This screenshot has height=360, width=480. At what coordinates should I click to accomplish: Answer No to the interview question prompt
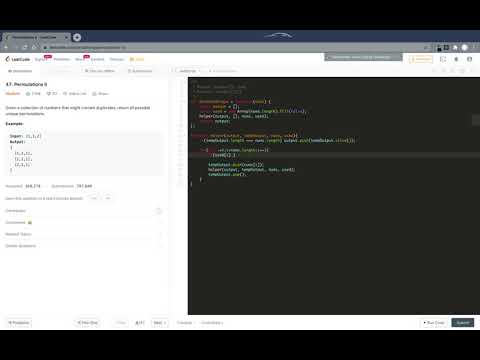[x=108, y=198]
